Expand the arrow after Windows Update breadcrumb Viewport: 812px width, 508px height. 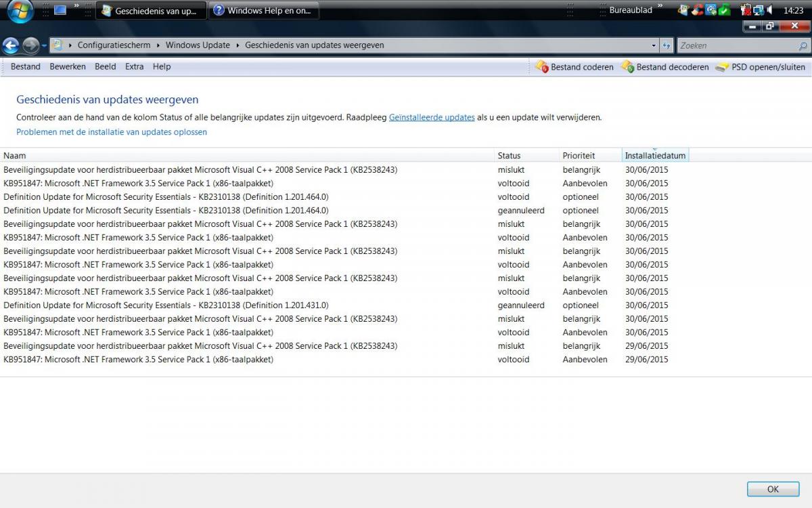[238, 45]
